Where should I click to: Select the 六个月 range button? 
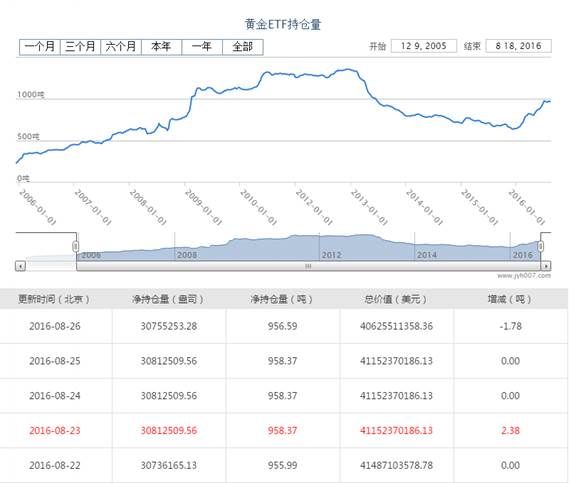(121, 47)
